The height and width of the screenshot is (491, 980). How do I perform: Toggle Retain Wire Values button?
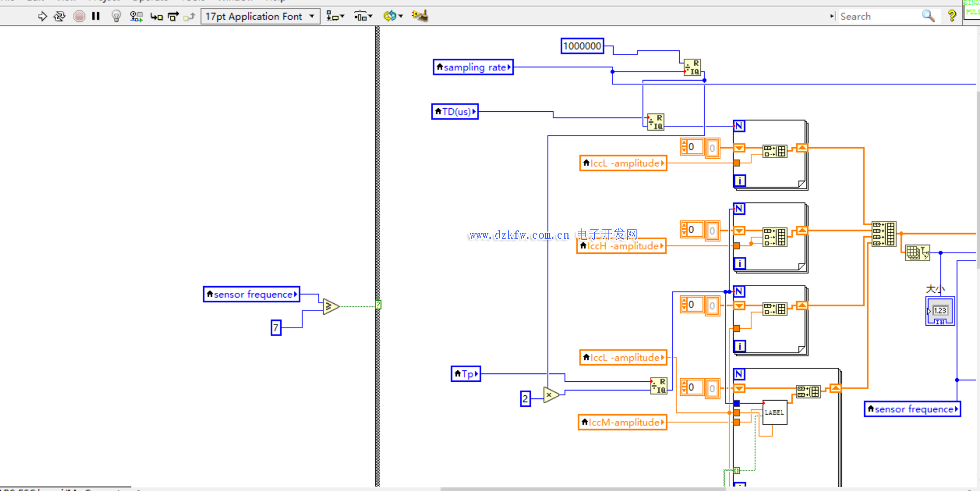[136, 17]
